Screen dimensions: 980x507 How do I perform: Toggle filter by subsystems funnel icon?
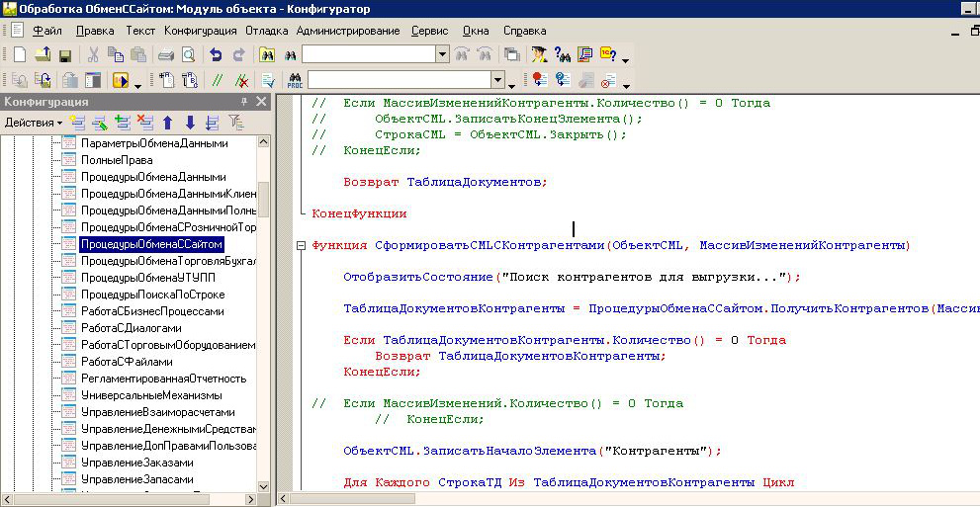235,123
